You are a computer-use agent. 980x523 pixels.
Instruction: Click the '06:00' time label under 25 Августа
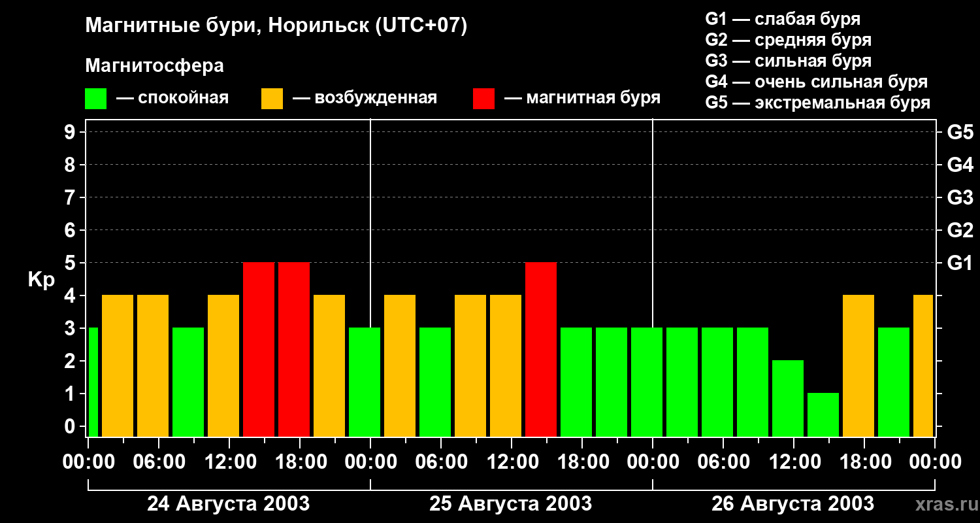[441, 462]
